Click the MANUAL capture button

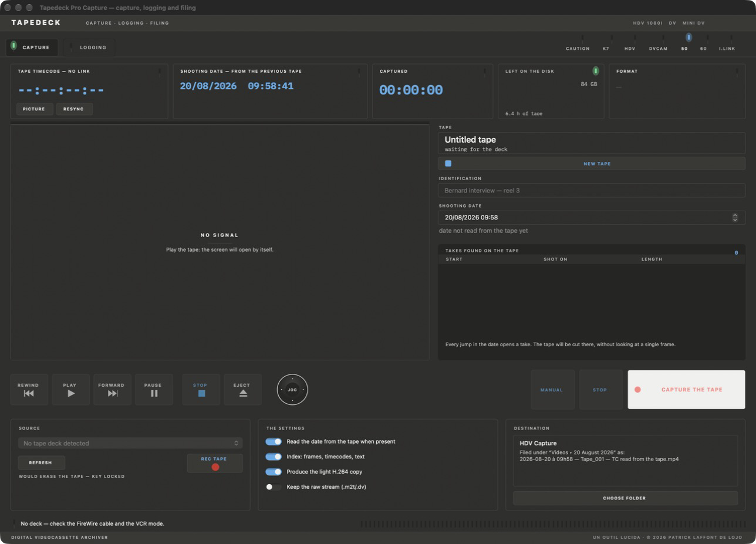click(x=552, y=390)
